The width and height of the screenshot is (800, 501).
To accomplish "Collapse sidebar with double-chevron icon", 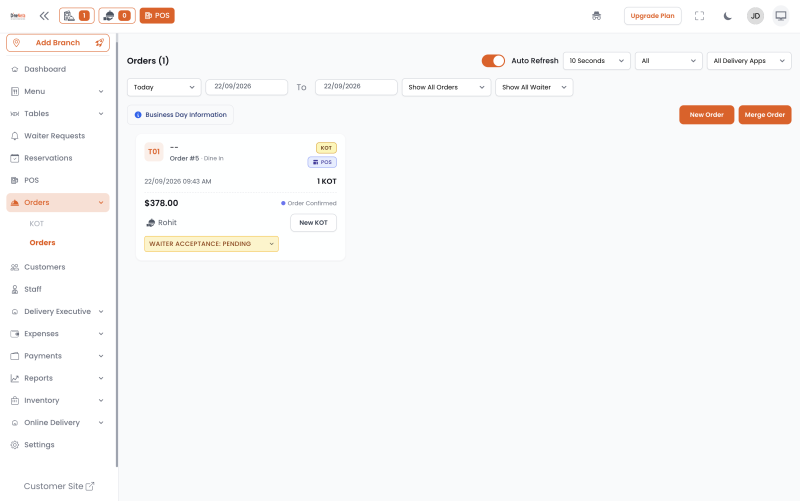I will coord(44,16).
